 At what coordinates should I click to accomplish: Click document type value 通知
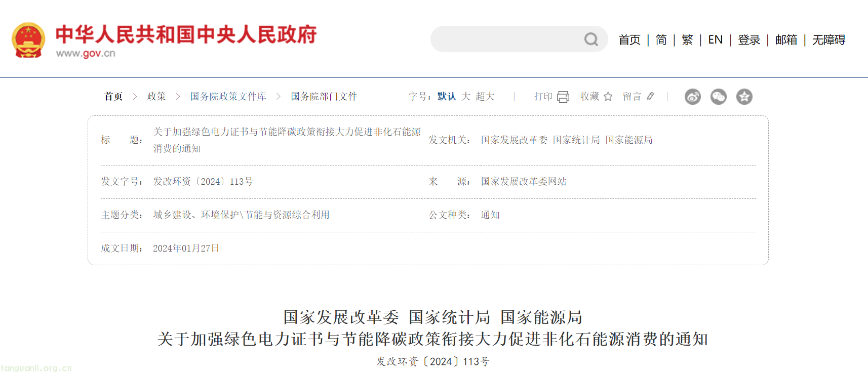(490, 215)
